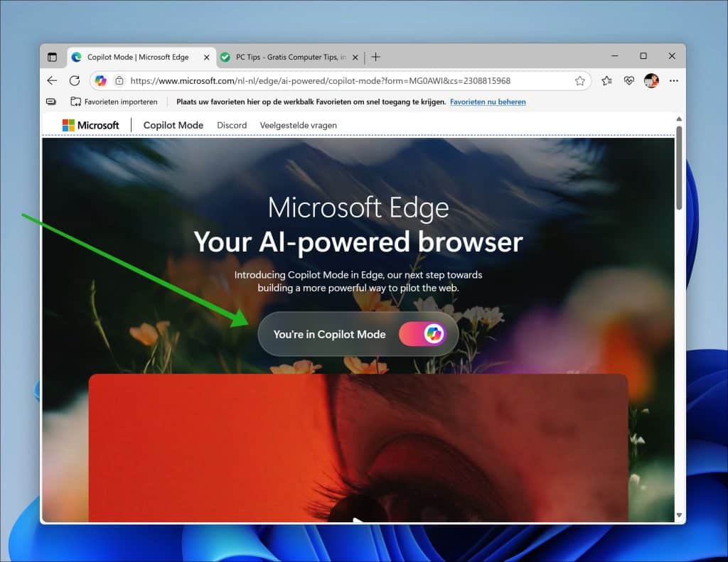This screenshot has width=728, height=562.
Task: Open the Favorieten nu beheren link
Action: point(488,102)
